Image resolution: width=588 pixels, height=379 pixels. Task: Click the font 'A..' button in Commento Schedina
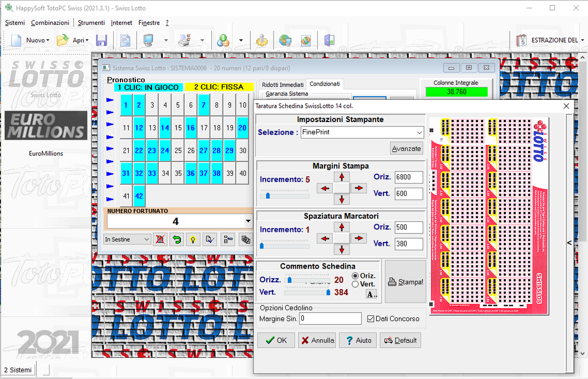[x=371, y=294]
